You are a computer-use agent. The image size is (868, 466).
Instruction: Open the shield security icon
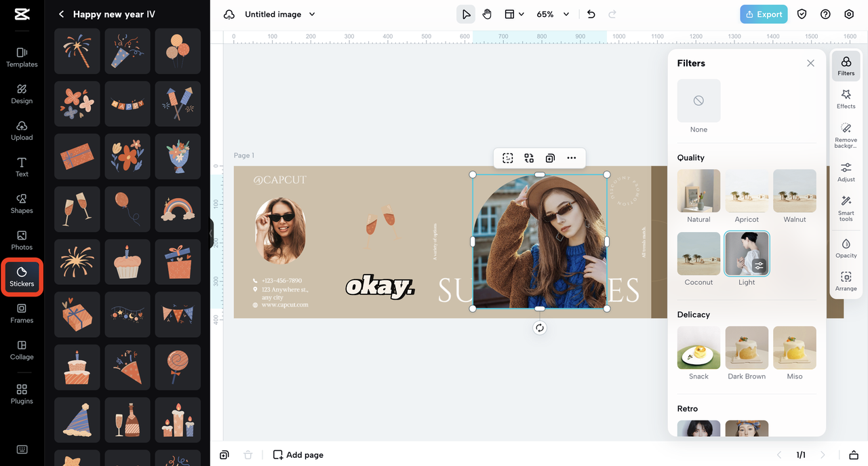802,14
